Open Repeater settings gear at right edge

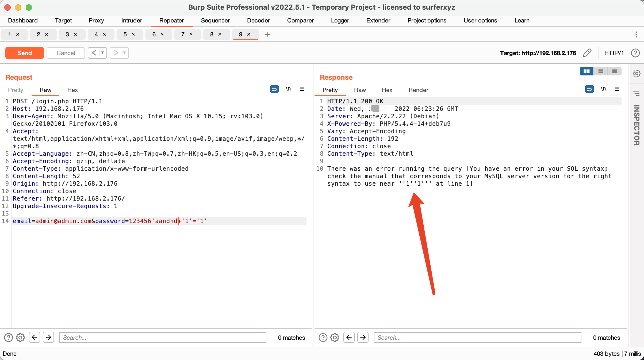(637, 74)
